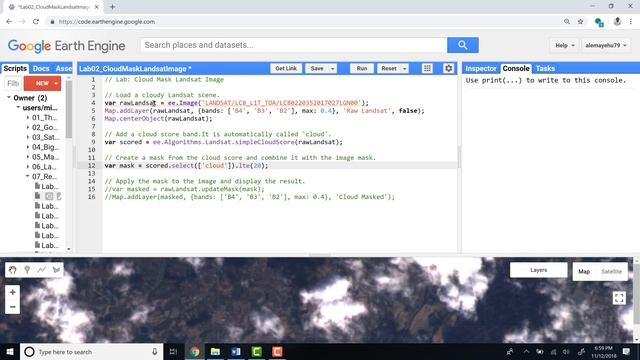Select the draw line tool on map
This screenshot has height=360, width=640.
(x=42, y=270)
